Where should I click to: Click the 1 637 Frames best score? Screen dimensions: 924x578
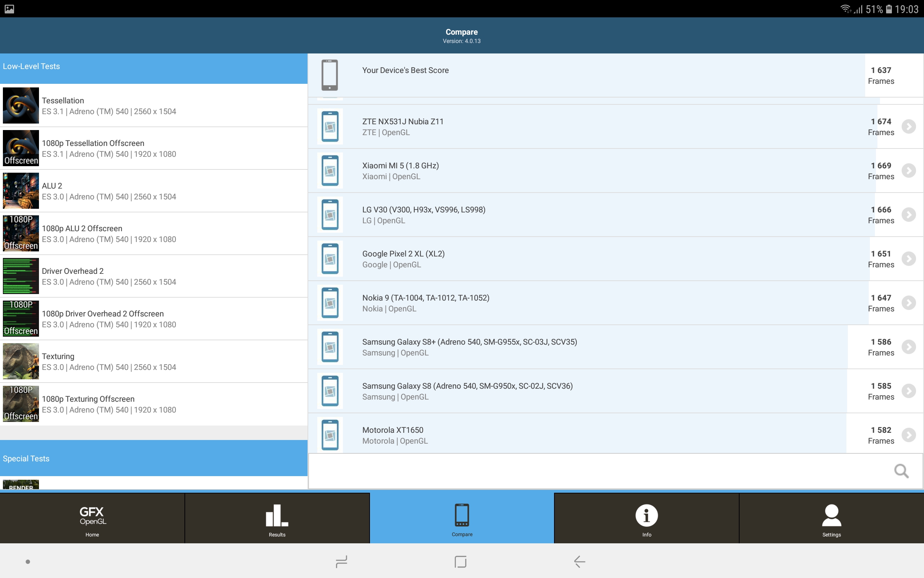881,75
